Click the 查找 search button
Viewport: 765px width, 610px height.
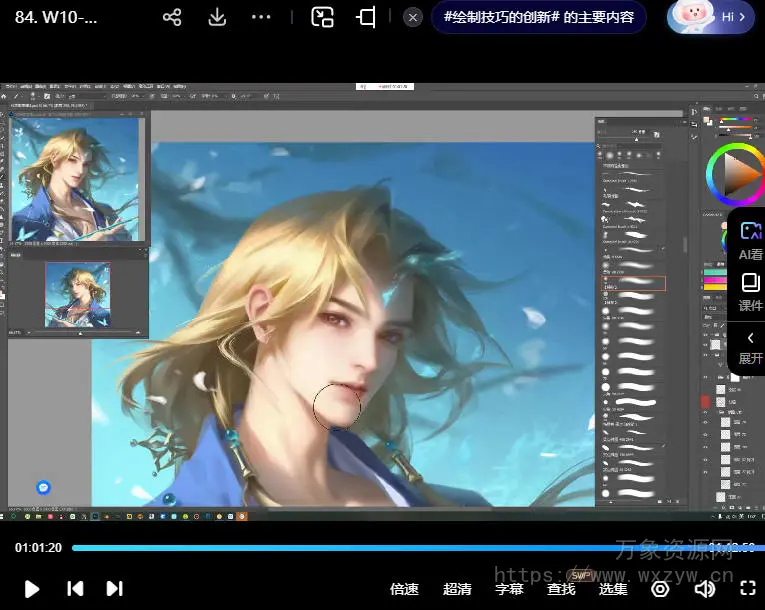click(561, 589)
